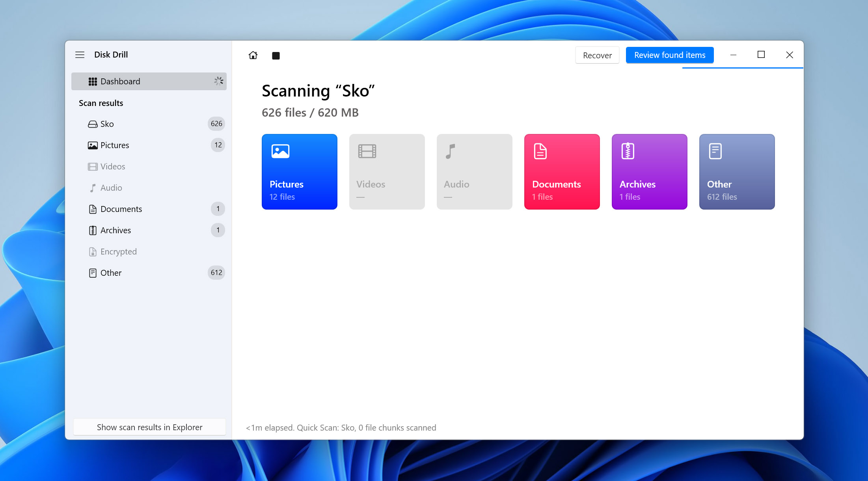Click the 12 count badge for Pictures
The width and height of the screenshot is (868, 481).
point(218,145)
